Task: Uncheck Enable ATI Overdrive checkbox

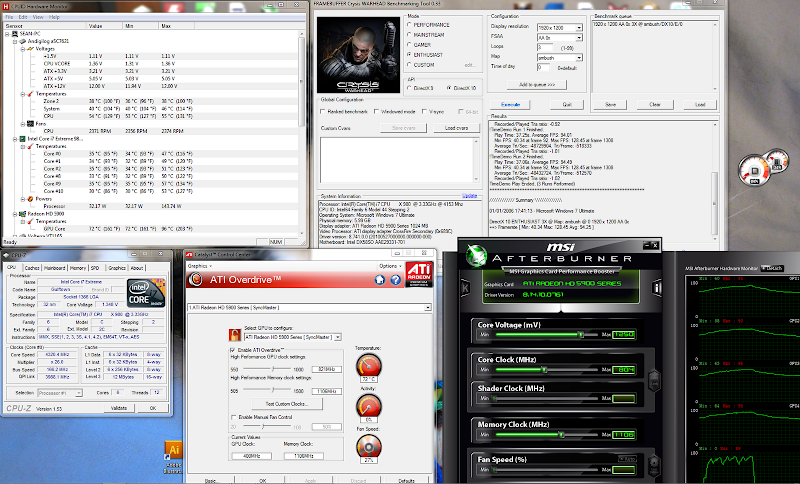Action: [233, 350]
